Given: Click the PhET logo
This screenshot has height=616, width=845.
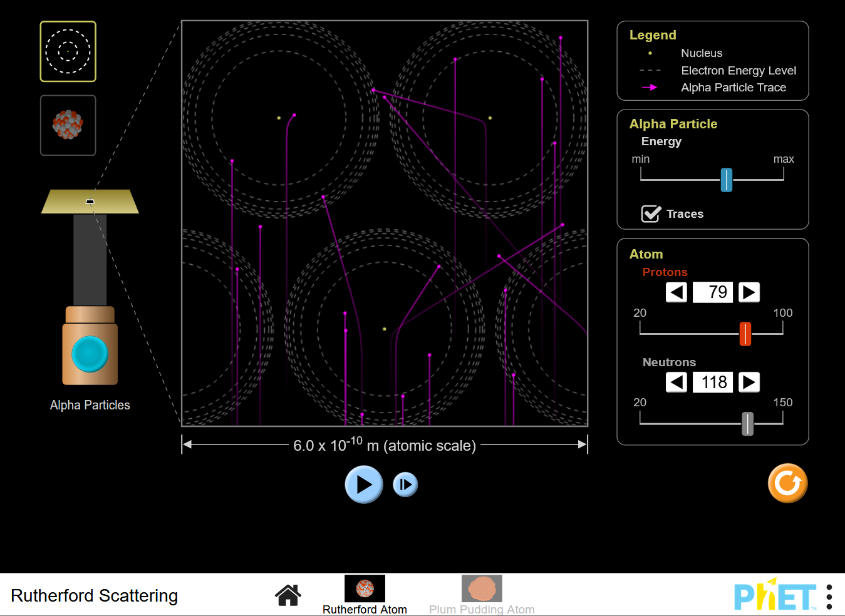Looking at the screenshot, I should click(775, 597).
